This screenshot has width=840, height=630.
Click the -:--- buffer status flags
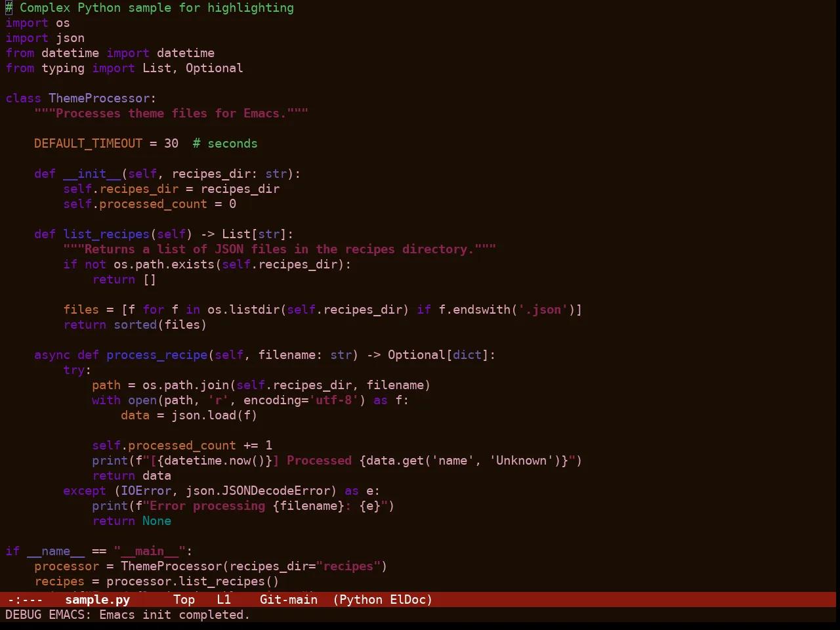24,600
